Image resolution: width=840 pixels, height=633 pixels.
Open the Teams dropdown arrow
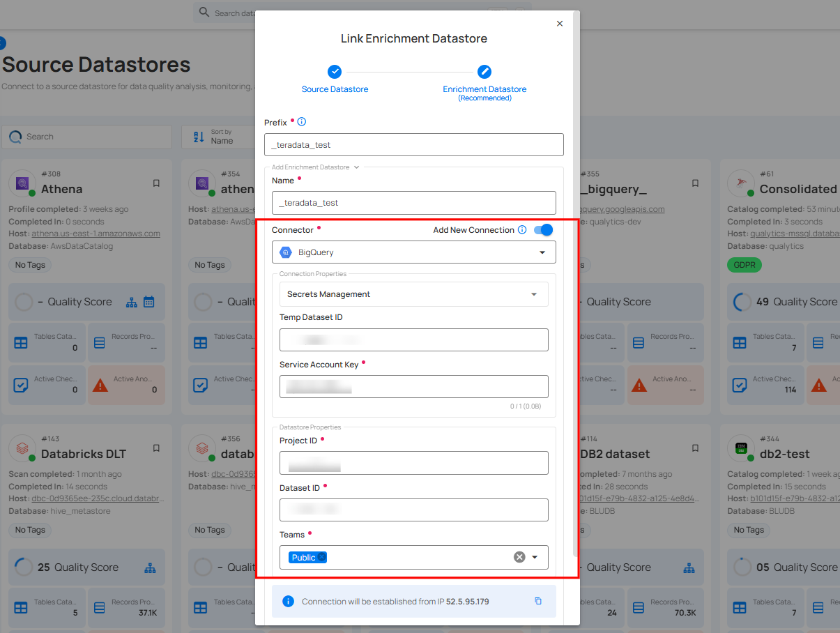point(535,557)
